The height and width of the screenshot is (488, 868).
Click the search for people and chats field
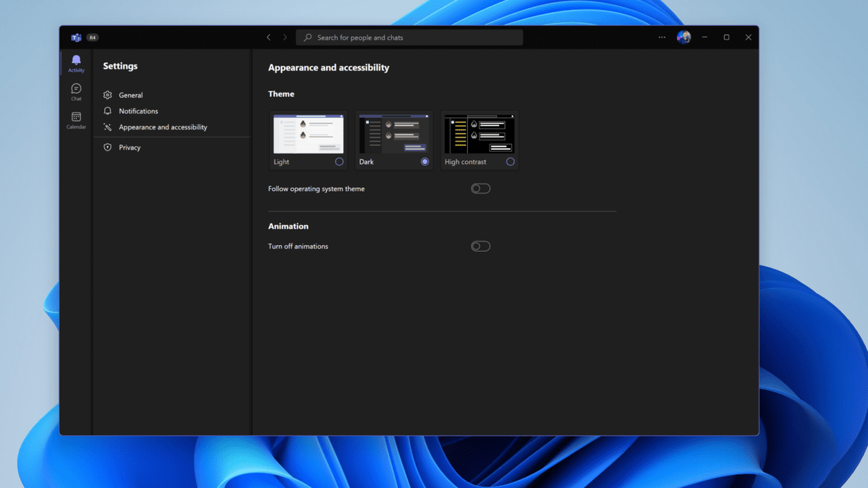[409, 37]
